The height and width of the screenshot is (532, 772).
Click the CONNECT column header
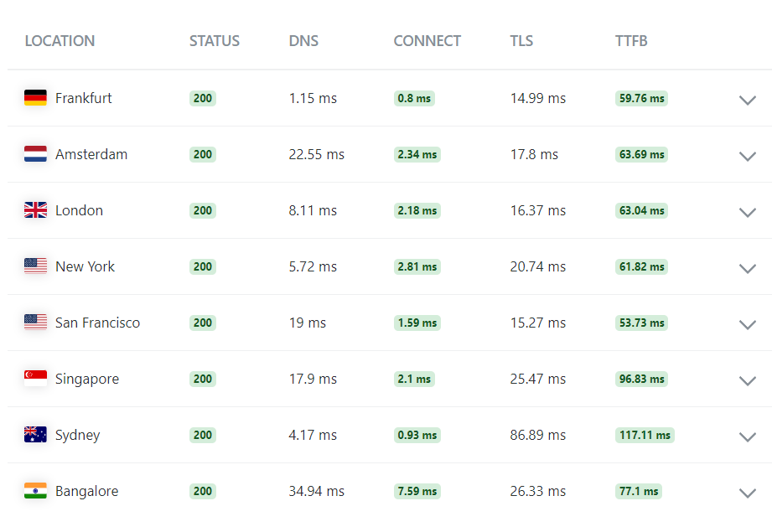427,41
